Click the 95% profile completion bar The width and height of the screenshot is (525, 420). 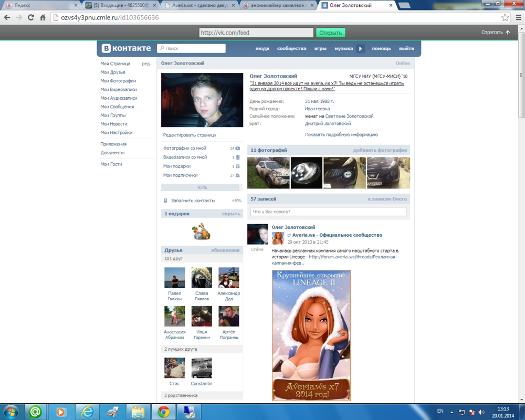[202, 187]
